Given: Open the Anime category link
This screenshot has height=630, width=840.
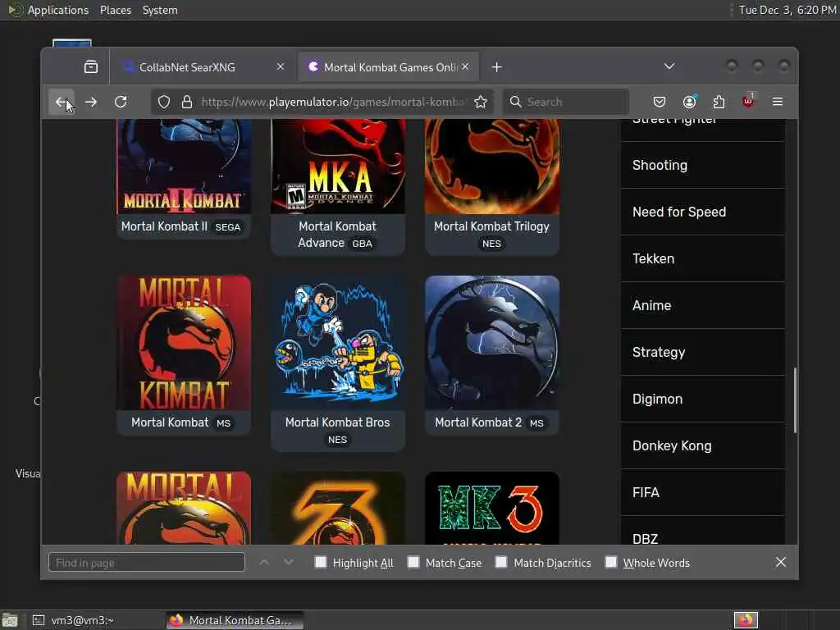Looking at the screenshot, I should coord(702,305).
